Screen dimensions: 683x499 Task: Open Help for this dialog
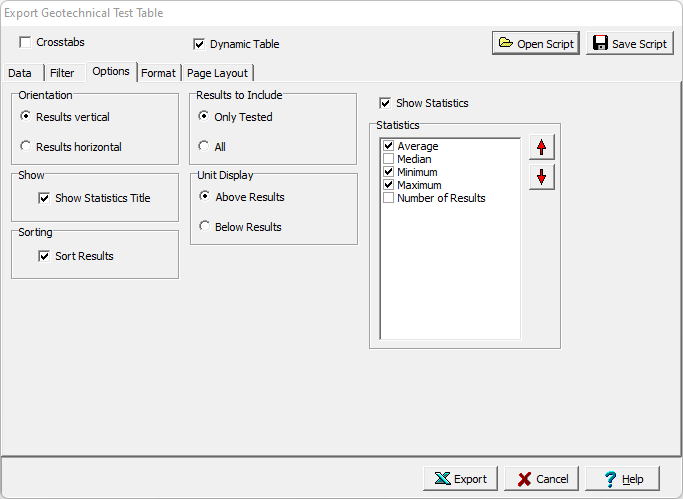tap(622, 479)
